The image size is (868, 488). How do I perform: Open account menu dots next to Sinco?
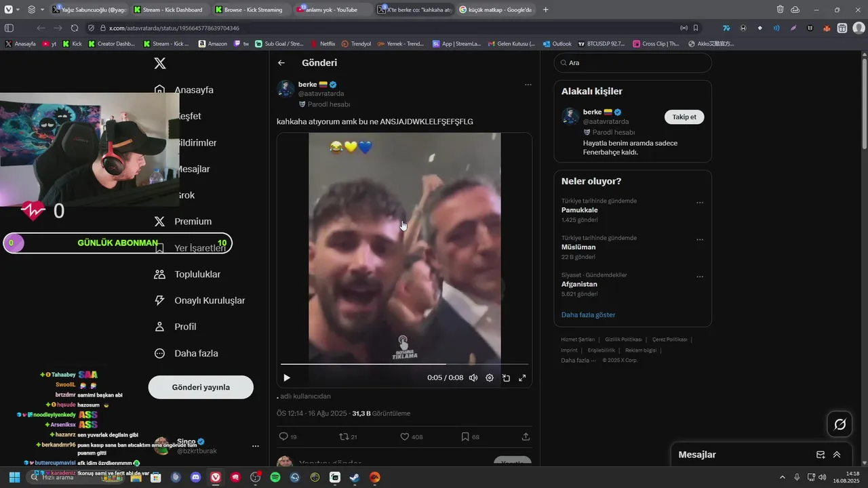(256, 446)
